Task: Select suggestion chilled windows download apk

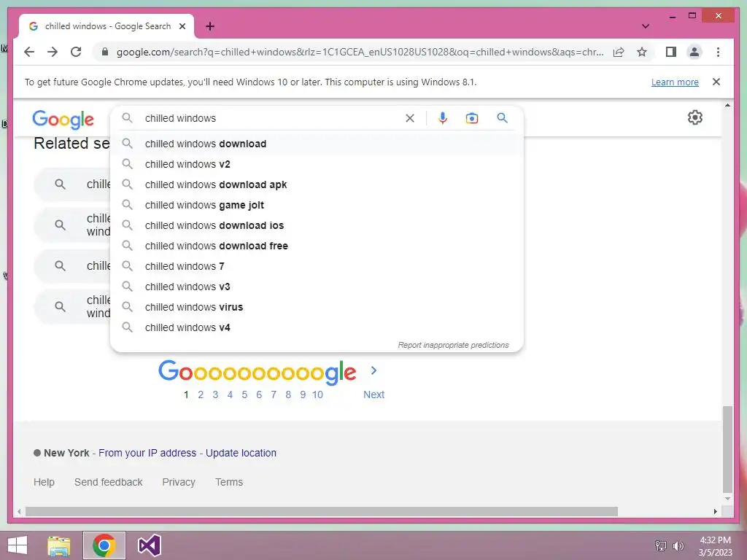Action: (317, 184)
